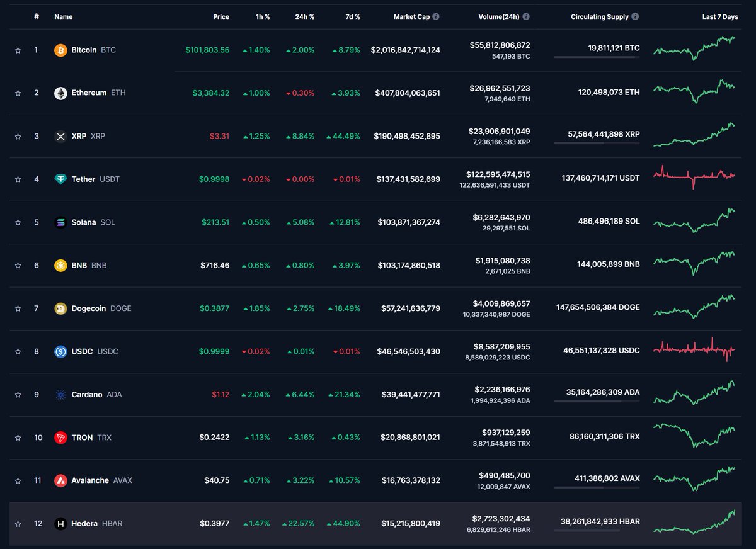Click the Tether coin logo icon
The width and height of the screenshot is (756, 549).
click(x=60, y=179)
